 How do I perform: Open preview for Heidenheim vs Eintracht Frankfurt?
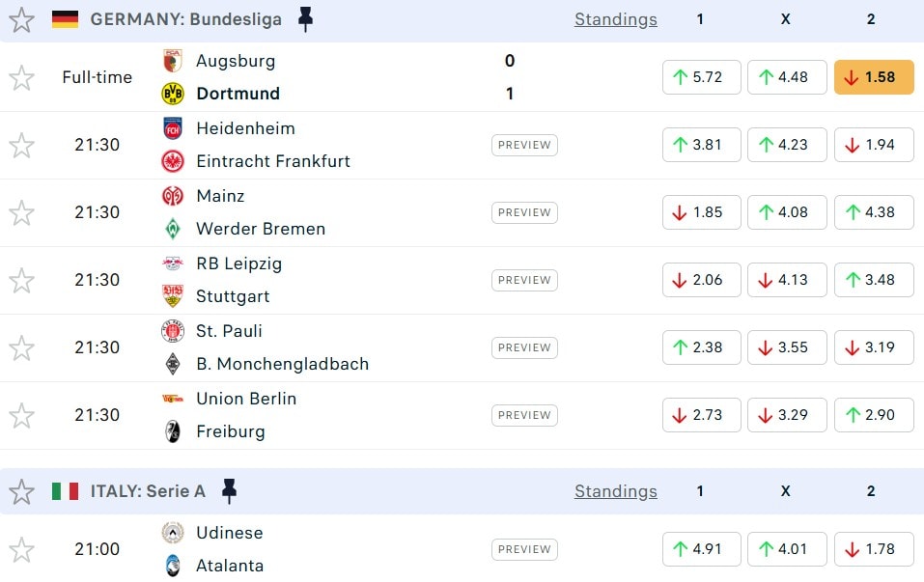coord(524,145)
